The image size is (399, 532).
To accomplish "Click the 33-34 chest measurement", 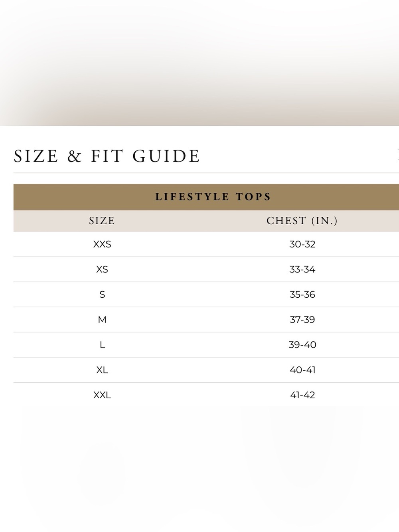I will pyautogui.click(x=302, y=269).
